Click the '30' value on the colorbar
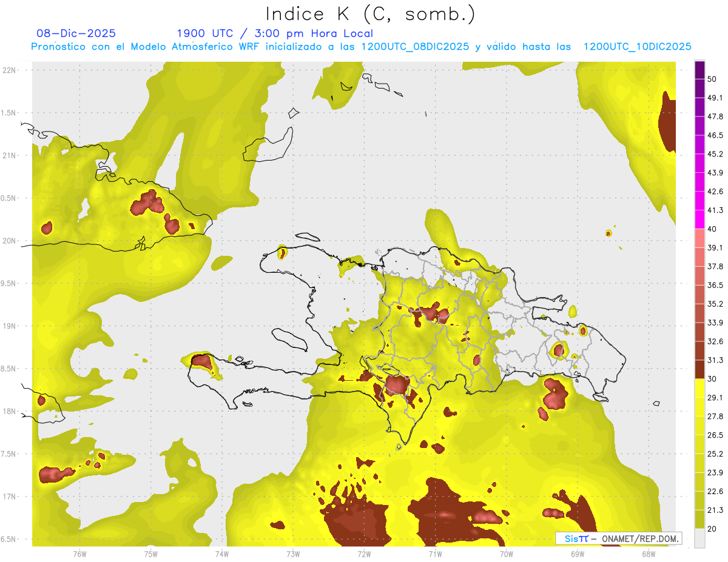Screen dimensions: 728x562 pos(712,379)
